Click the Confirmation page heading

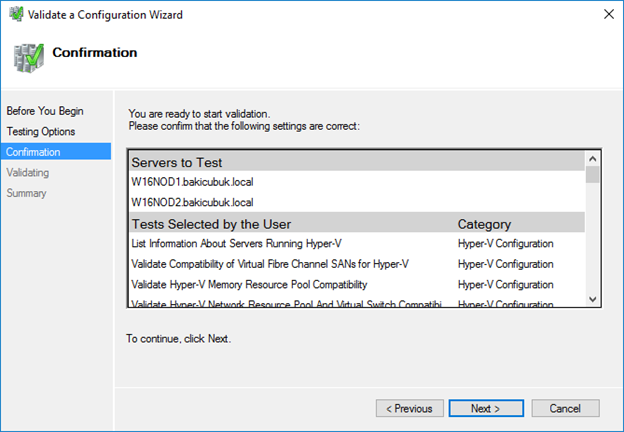(95, 53)
